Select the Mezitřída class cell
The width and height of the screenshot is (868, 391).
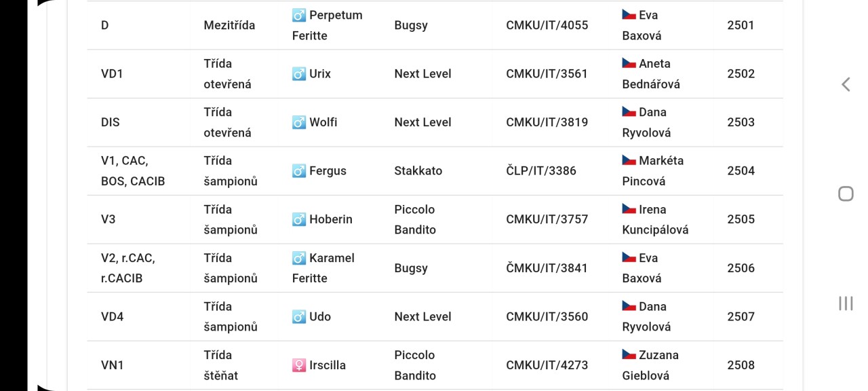pos(229,25)
